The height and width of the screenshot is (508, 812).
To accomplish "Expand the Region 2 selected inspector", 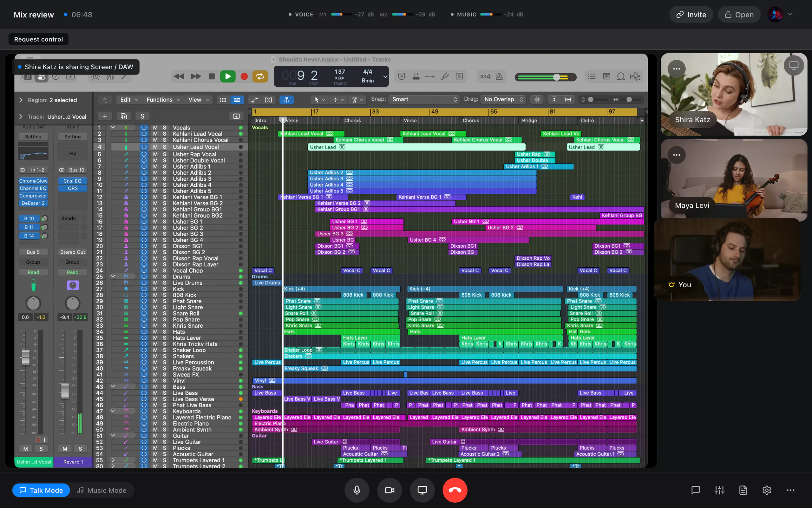I will [x=21, y=100].
